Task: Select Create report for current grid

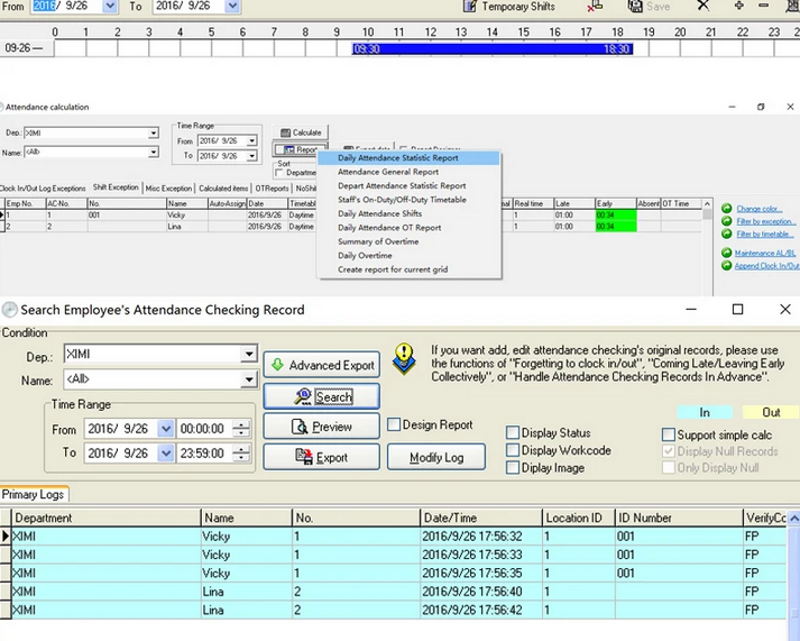Action: coord(408,269)
